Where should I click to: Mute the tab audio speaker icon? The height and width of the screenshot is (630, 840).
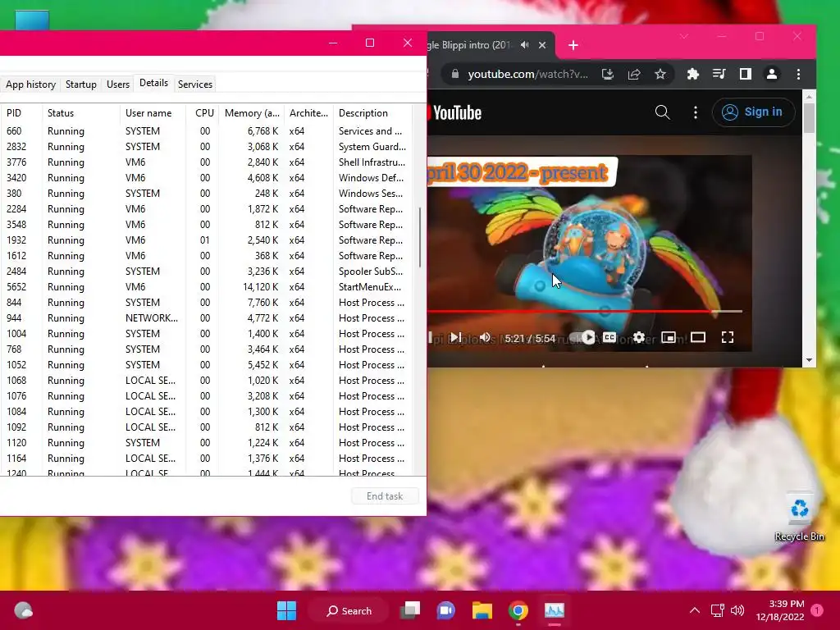coord(524,45)
